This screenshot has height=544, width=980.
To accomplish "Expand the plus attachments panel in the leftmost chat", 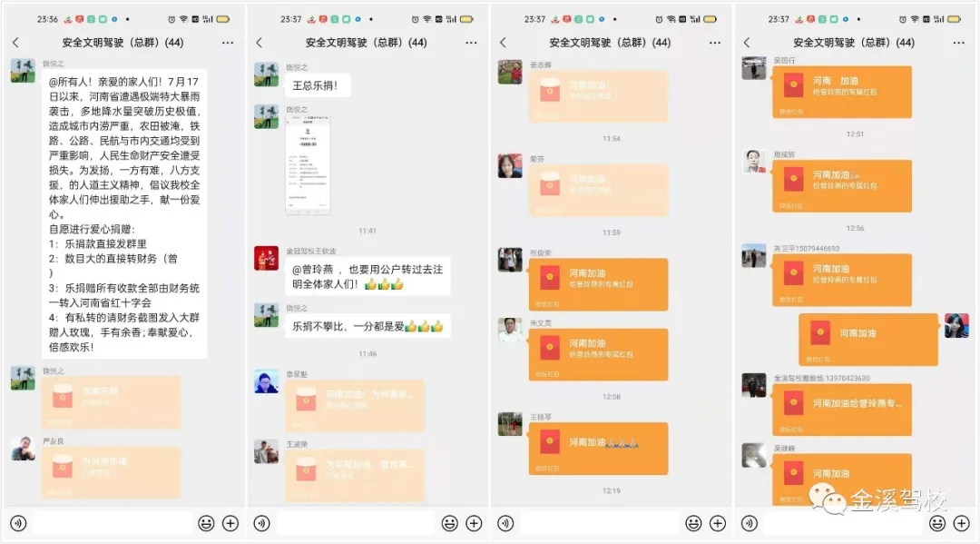I will tap(230, 523).
